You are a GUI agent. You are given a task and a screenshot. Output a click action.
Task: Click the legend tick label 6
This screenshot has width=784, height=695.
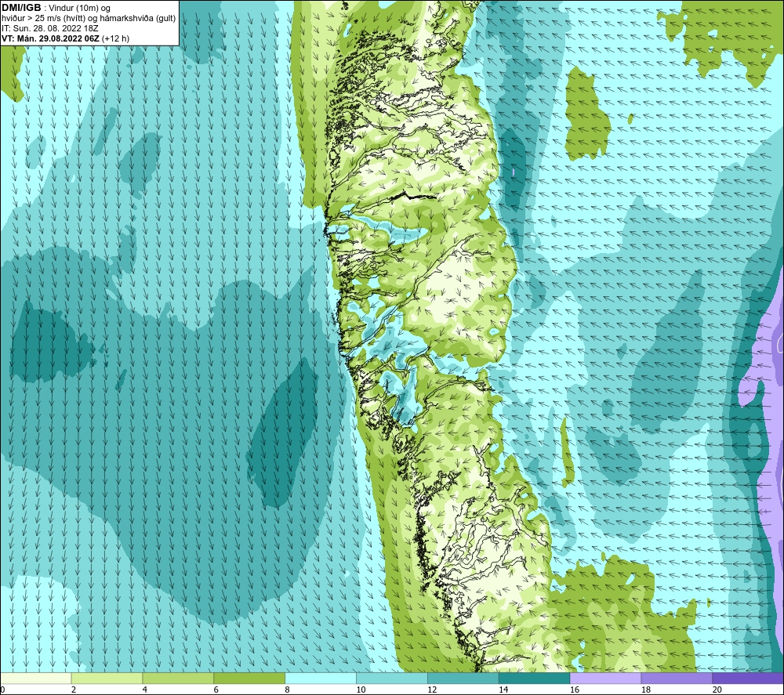coord(216,690)
